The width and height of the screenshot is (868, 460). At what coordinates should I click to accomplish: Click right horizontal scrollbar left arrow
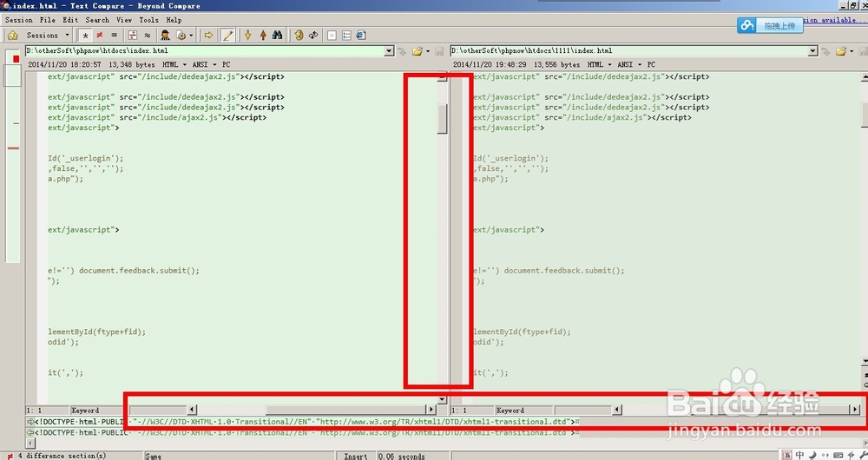tap(616, 410)
